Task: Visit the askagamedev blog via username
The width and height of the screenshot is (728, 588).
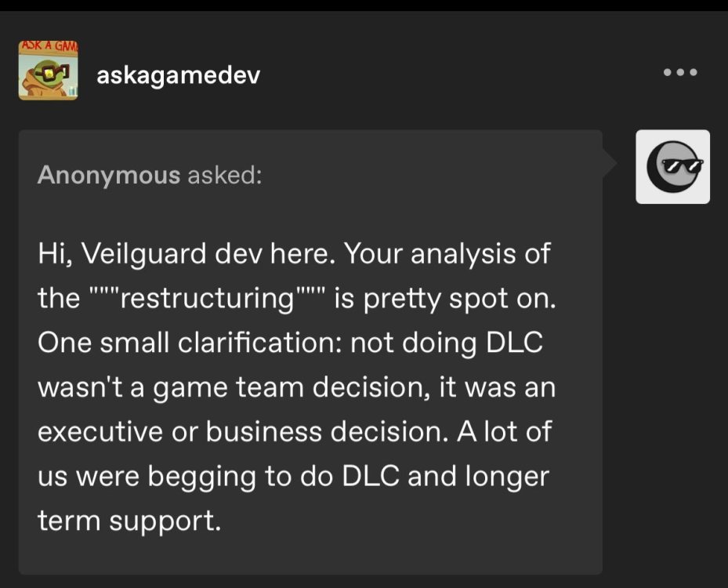Action: tap(178, 75)
